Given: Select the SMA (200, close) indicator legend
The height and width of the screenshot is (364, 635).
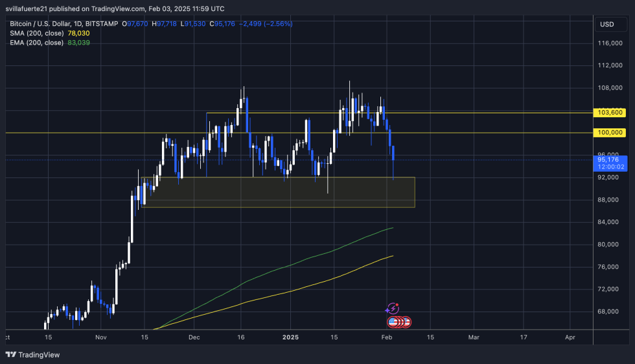Looking at the screenshot, I should 36,33.
